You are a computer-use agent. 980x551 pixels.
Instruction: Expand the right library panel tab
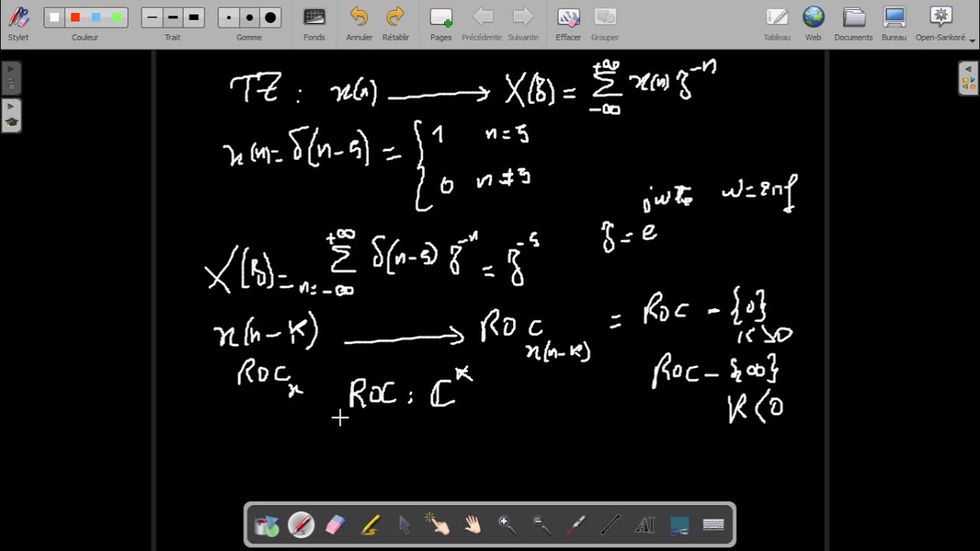click(x=969, y=78)
